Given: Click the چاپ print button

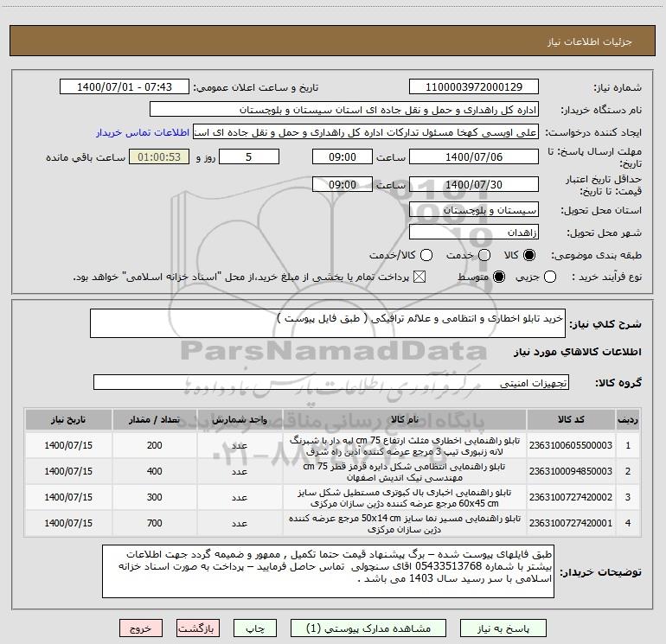Looking at the screenshot, I should [x=255, y=628].
